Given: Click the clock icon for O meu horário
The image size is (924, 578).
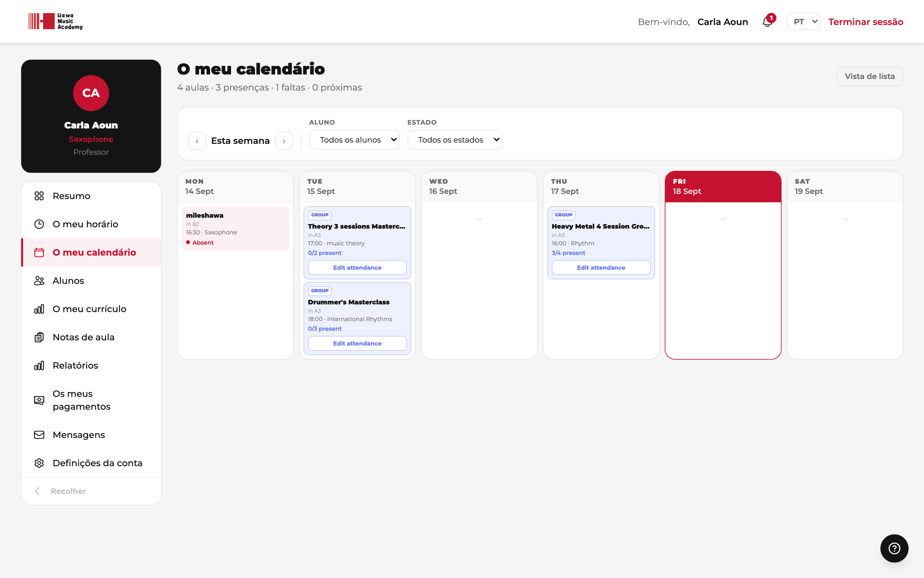Looking at the screenshot, I should (39, 224).
